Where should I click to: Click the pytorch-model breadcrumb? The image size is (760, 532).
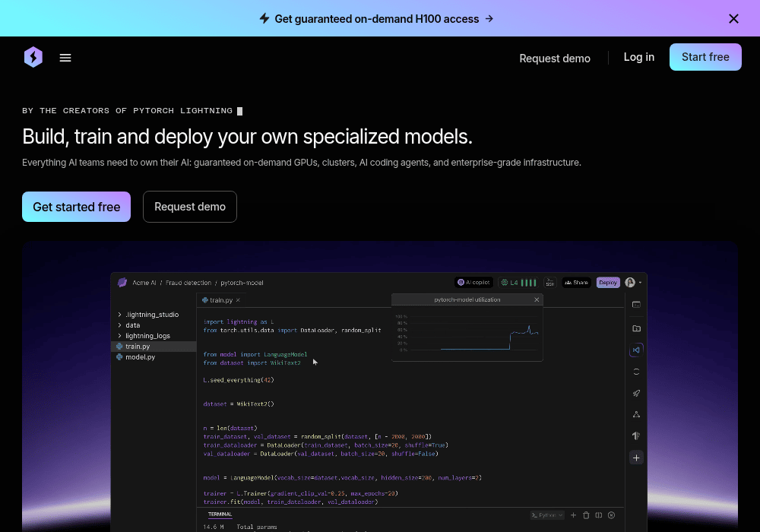pos(242,283)
